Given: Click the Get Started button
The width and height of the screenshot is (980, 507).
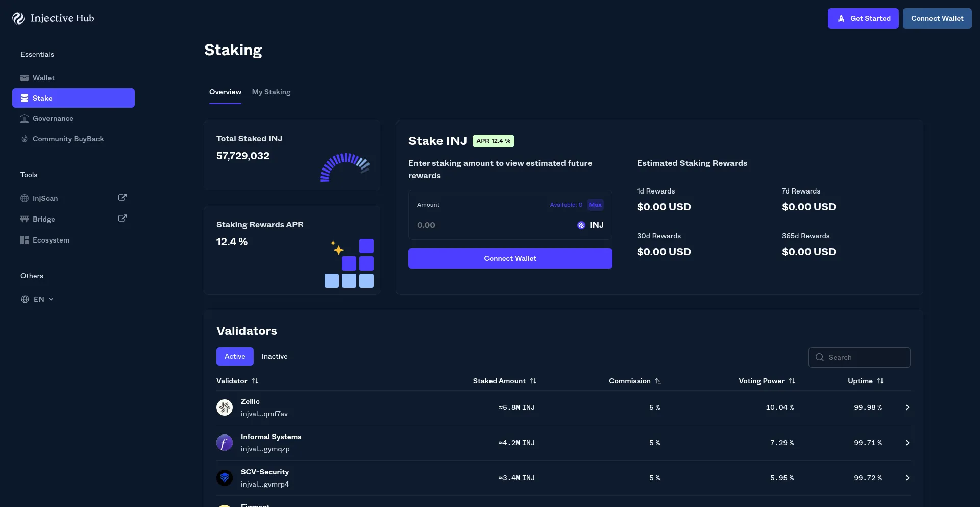Looking at the screenshot, I should coord(863,18).
